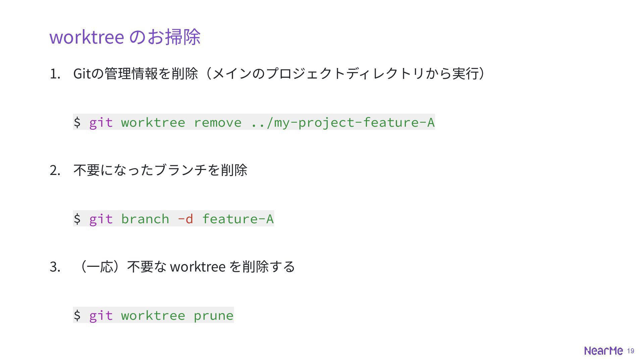Click the word 'branch' in second command
This screenshot has height=362, width=644.
pos(145,219)
